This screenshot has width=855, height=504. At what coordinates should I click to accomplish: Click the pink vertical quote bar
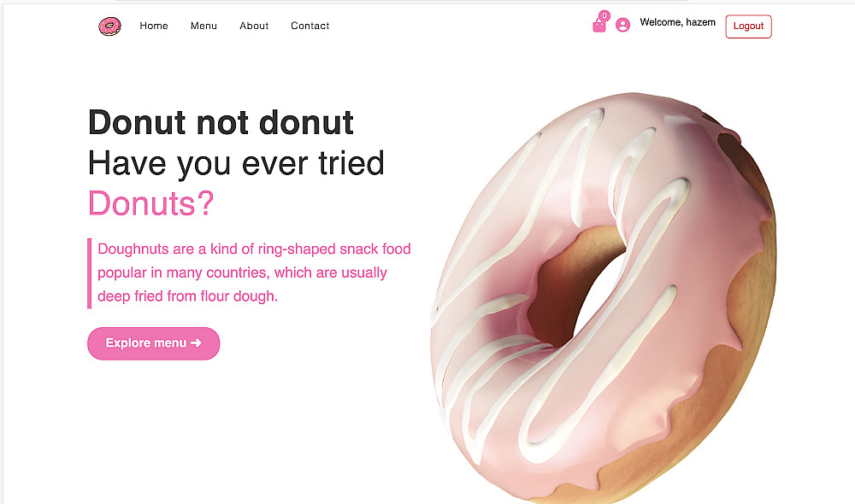[90, 273]
